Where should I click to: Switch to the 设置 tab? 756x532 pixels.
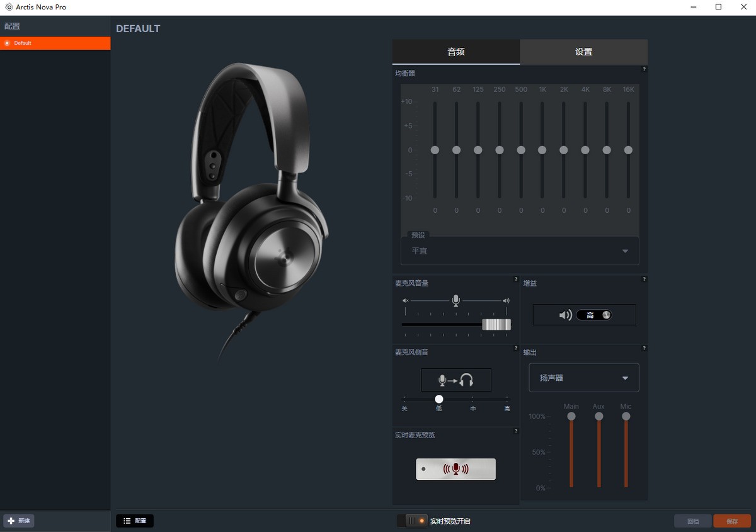(583, 52)
